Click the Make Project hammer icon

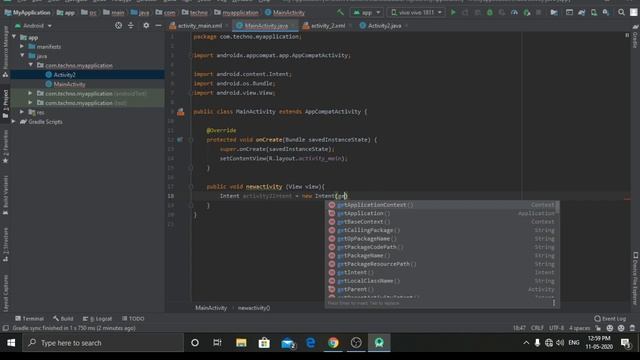pyautogui.click(x=340, y=12)
